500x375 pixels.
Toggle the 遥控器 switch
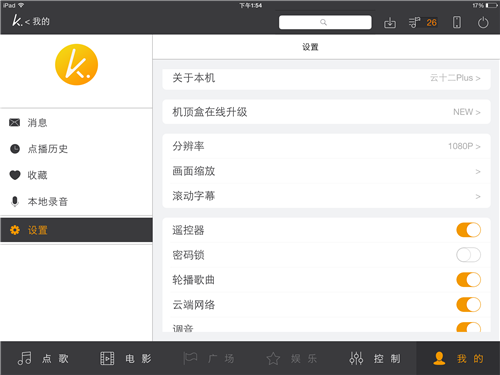tap(468, 230)
